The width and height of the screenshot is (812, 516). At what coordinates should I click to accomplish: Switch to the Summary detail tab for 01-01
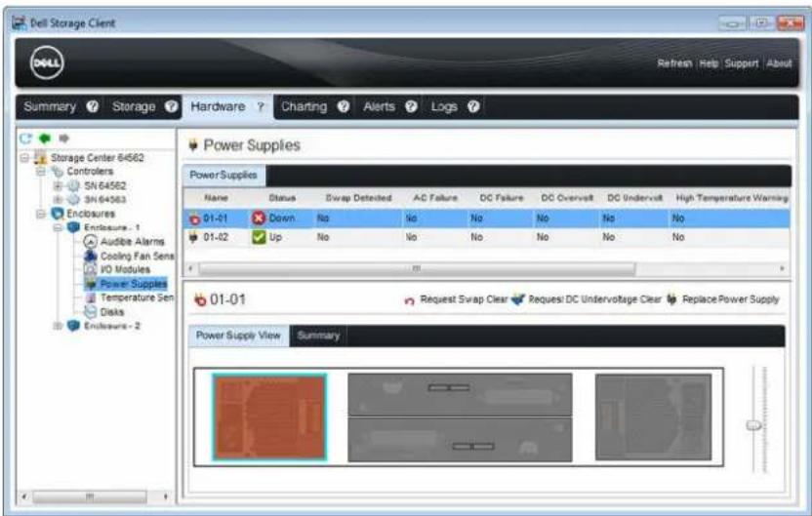pyautogui.click(x=318, y=336)
